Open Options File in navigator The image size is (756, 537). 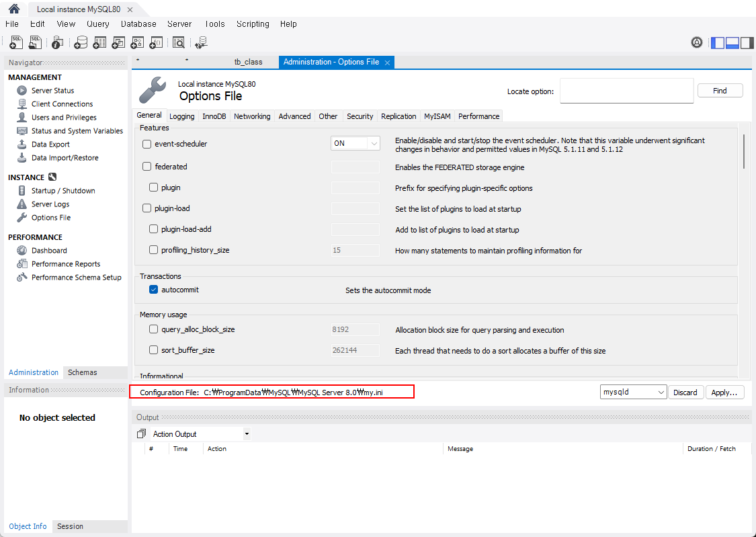(51, 218)
